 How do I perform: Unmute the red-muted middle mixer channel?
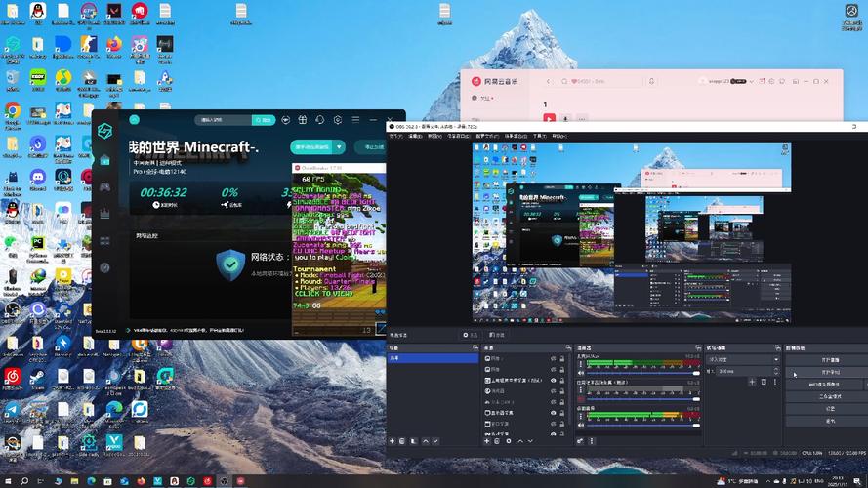coord(580,398)
